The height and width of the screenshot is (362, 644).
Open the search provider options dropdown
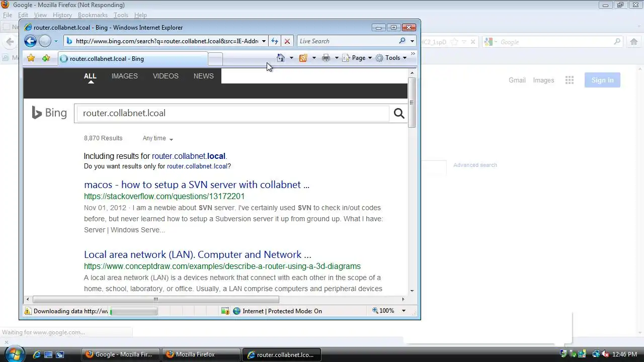(x=412, y=41)
